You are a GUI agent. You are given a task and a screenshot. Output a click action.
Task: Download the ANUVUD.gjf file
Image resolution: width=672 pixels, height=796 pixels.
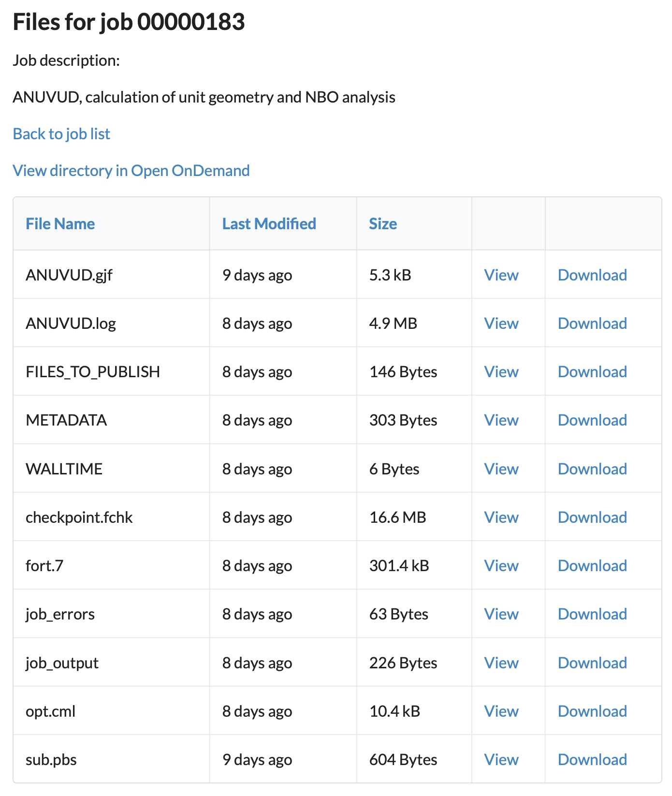(592, 275)
